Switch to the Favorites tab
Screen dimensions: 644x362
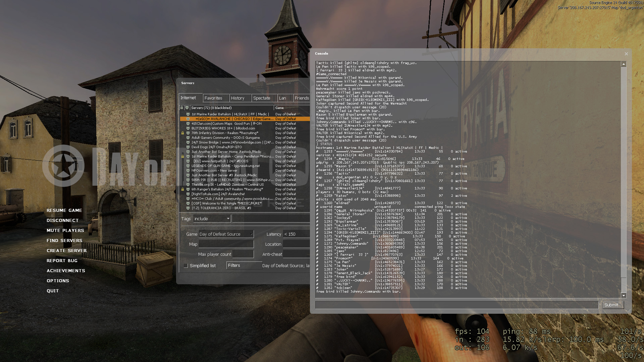(216, 98)
